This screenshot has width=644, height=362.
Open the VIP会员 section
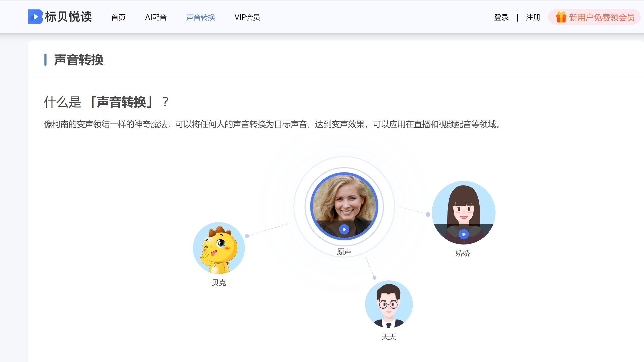pyautogui.click(x=247, y=17)
